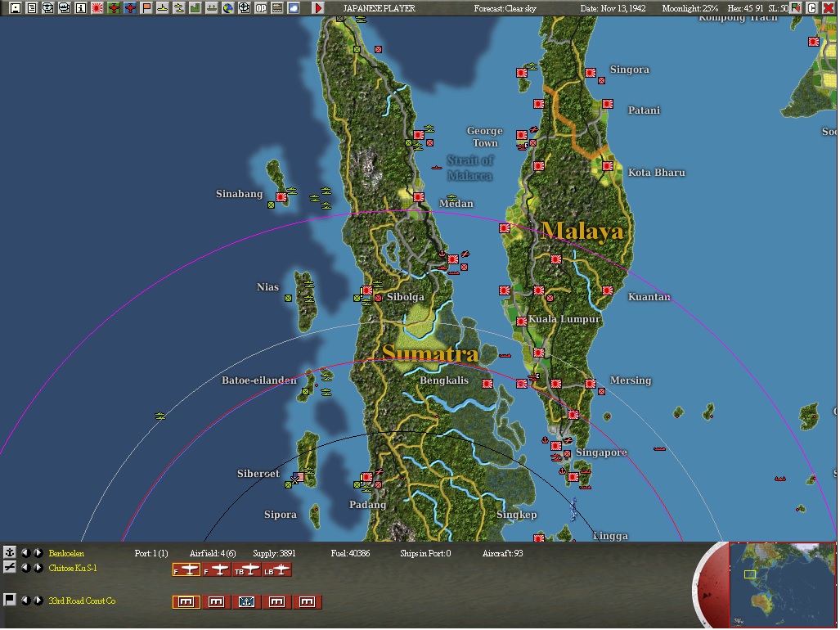Click the anchor icon beside Benkoelen
840x630 pixels.
click(10, 552)
